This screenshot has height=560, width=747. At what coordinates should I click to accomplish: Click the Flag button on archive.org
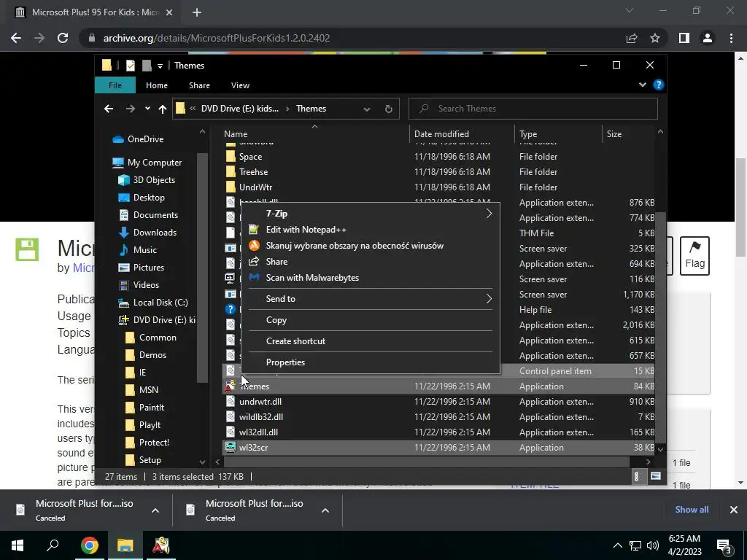point(694,256)
